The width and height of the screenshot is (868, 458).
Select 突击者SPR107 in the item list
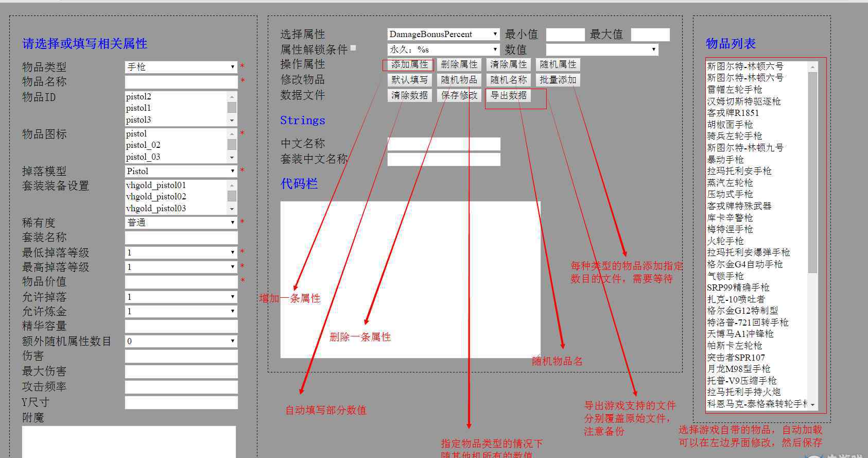point(757,358)
